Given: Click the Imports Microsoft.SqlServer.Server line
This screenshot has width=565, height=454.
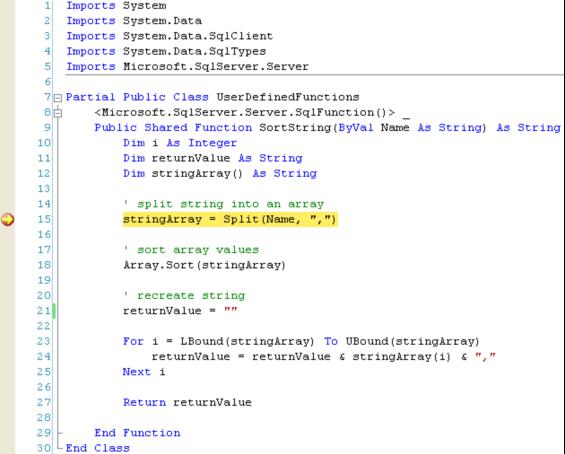Looking at the screenshot, I should point(187,67).
